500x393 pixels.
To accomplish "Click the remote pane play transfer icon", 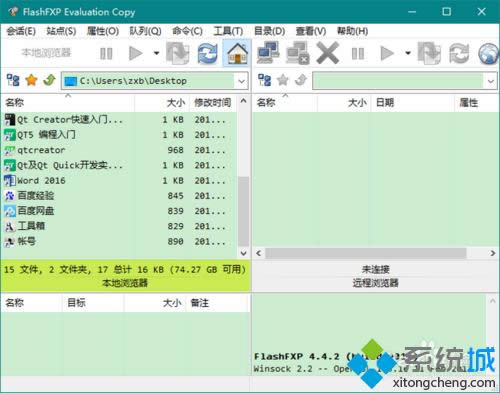I will point(387,53).
